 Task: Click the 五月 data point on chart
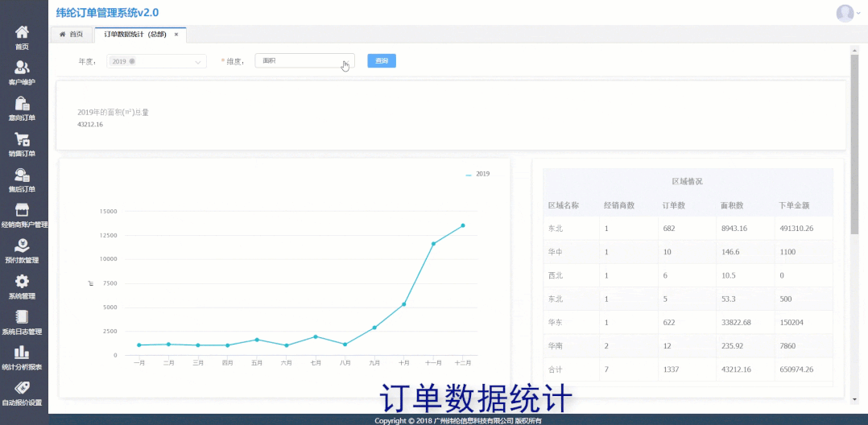coord(257,339)
